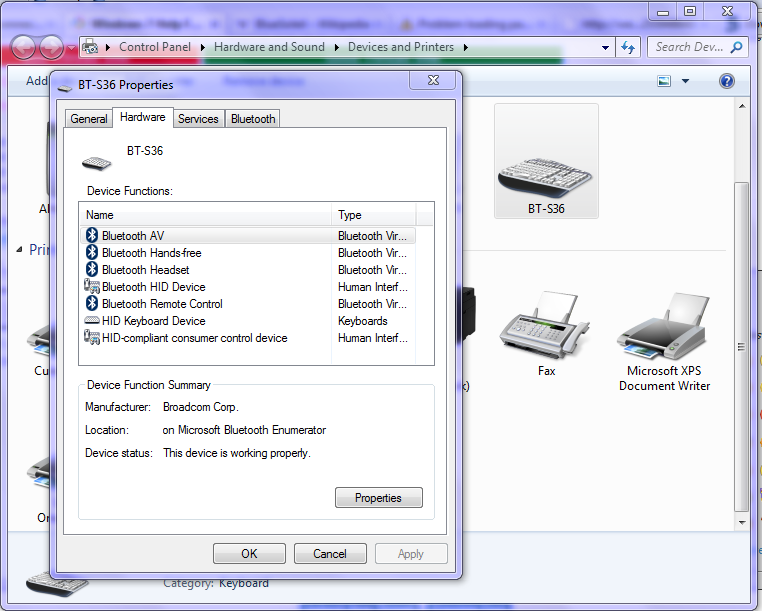The width and height of the screenshot is (762, 611).
Task: Click the refresh arrows icon in address bar
Action: [628, 47]
